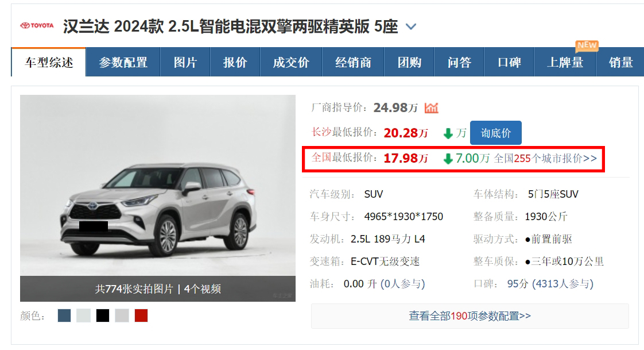Open the 上牌量 tab marked NEW
644x350 pixels.
(565, 62)
